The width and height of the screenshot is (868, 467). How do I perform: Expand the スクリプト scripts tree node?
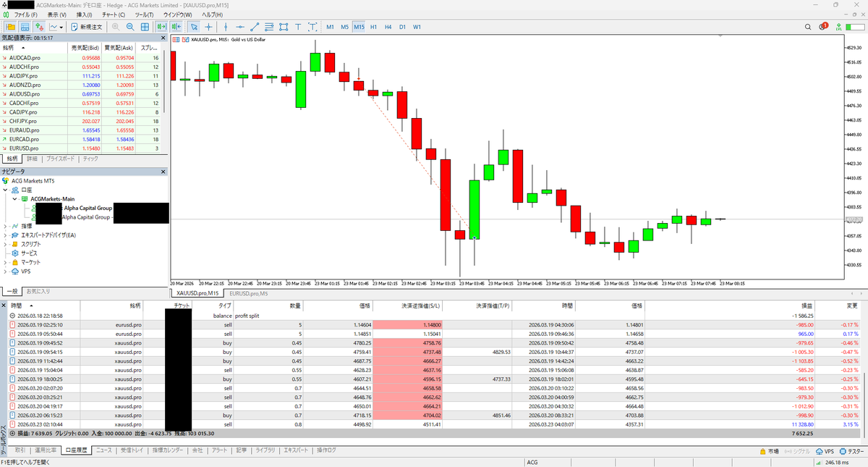tap(6, 244)
